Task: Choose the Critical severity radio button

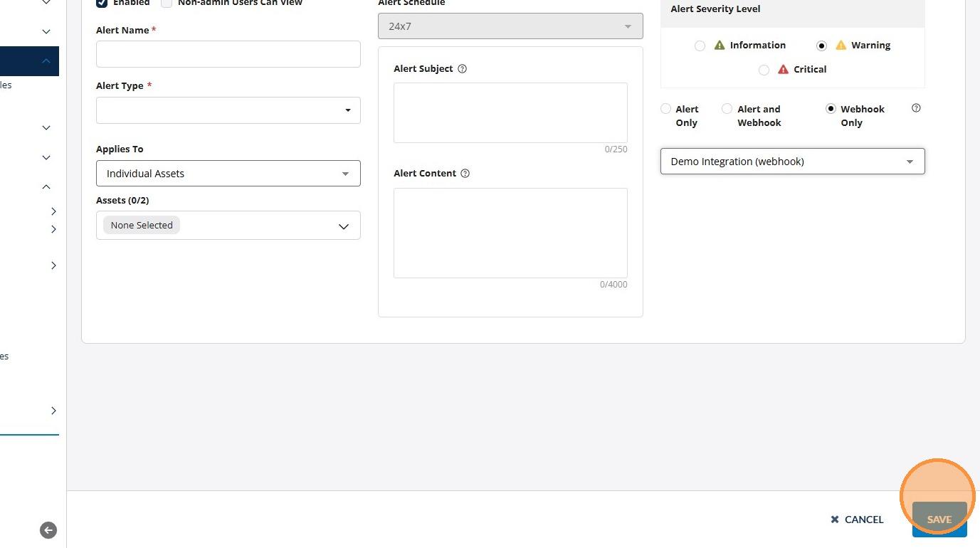Action: click(764, 70)
